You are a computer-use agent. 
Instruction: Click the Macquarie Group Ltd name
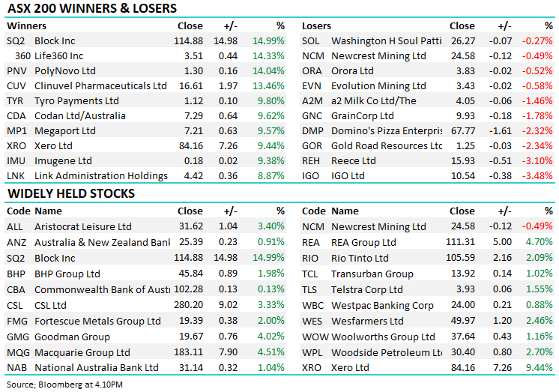tap(82, 352)
